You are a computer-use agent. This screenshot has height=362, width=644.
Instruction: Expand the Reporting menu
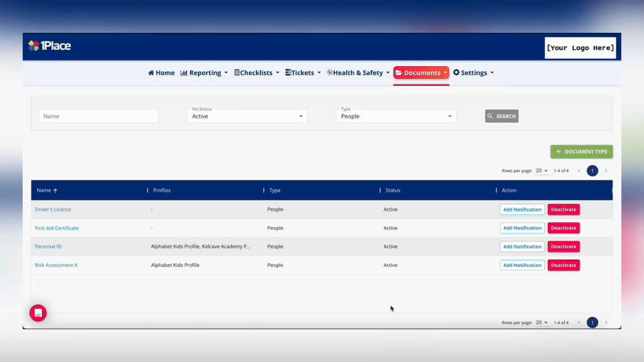click(x=204, y=73)
